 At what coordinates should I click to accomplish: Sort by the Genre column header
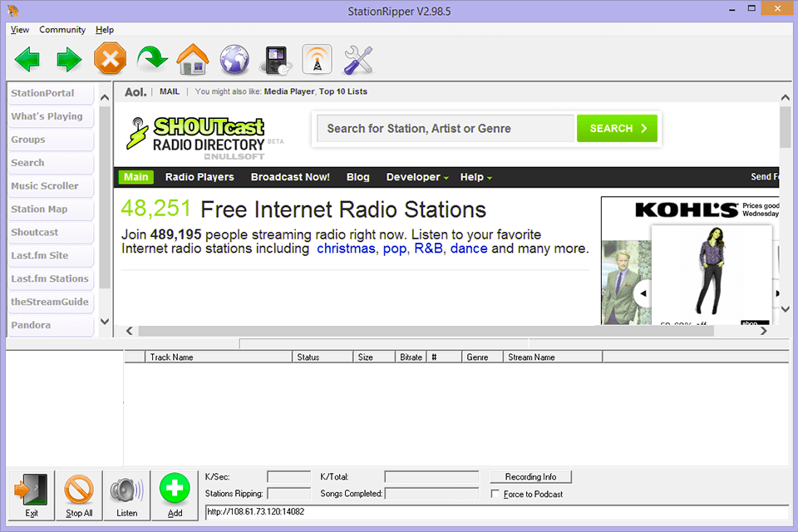[x=482, y=357]
